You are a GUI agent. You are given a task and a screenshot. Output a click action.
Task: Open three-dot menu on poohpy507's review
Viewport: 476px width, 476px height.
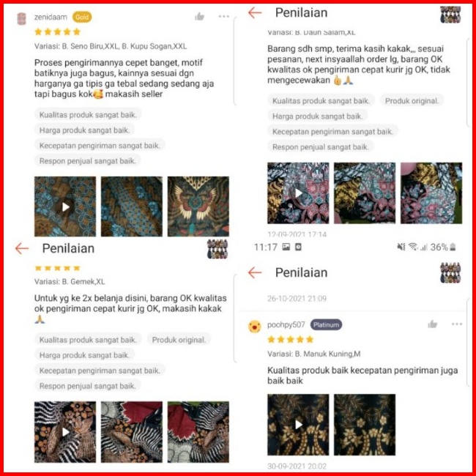tap(457, 324)
